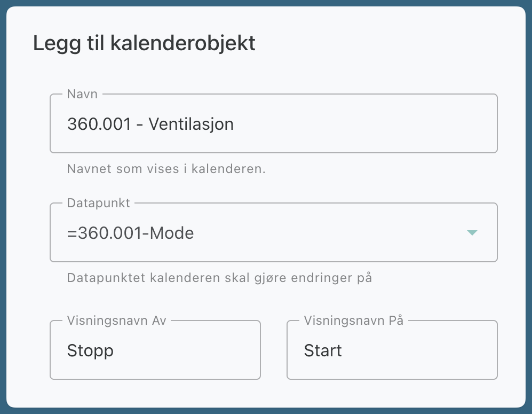Click the 'Stopp' text value
532x414 pixels.
[x=90, y=351]
